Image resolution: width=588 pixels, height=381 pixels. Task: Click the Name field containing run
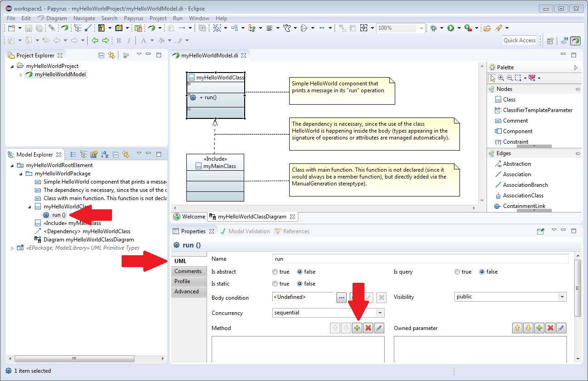tap(420, 259)
